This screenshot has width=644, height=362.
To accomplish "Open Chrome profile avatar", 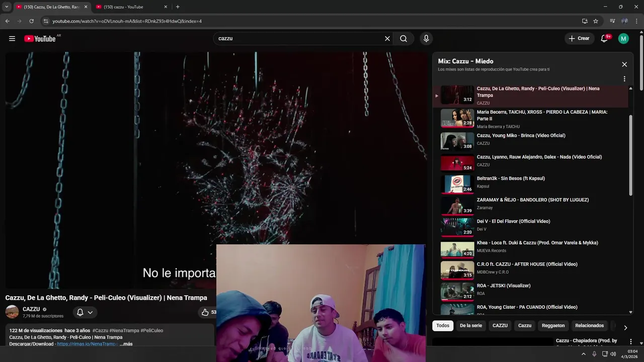I will (624, 21).
